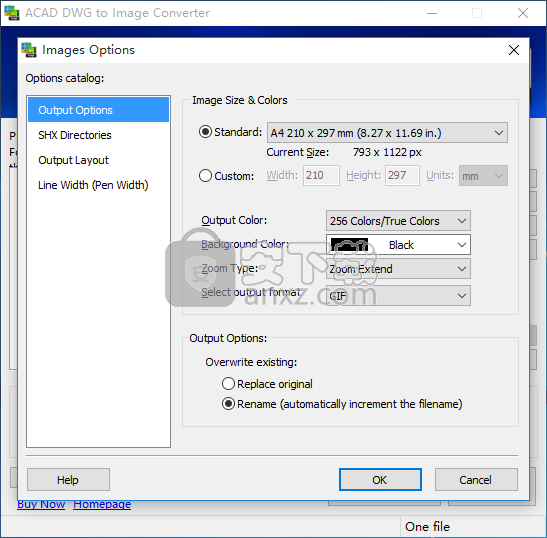Choose the Replace original radio button

tap(228, 383)
